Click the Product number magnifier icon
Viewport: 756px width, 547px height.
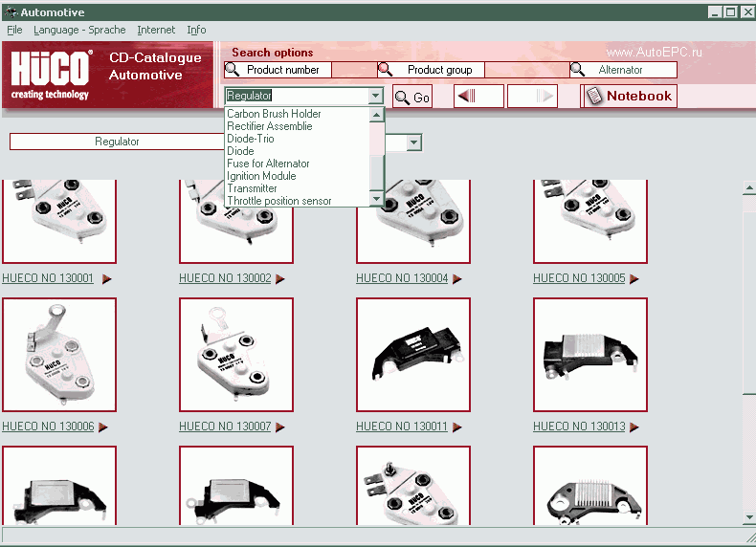(233, 70)
